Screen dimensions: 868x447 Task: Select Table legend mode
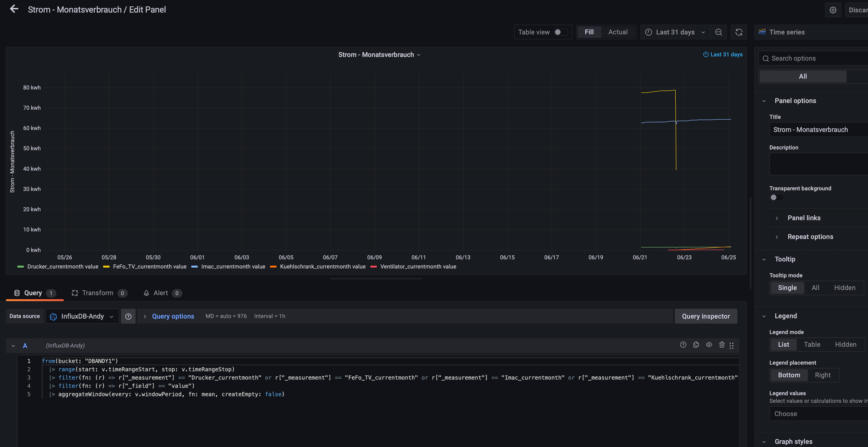tap(812, 344)
